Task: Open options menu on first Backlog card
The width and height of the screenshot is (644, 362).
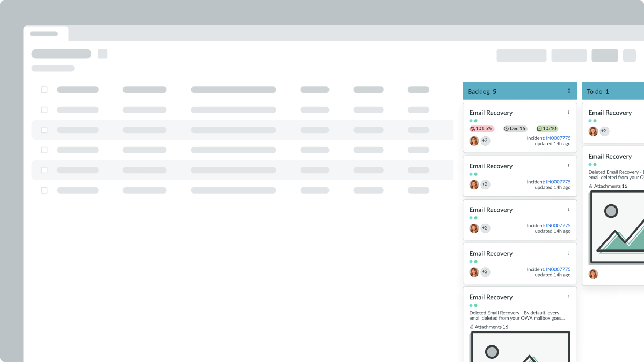Action: [x=568, y=113]
